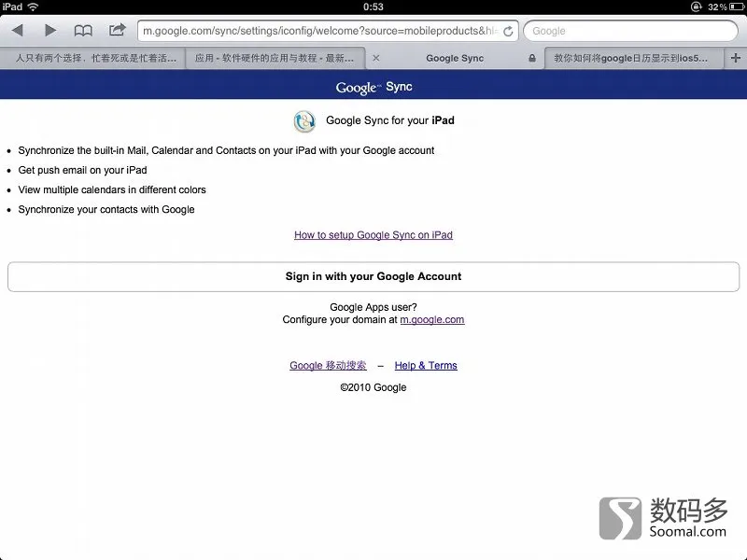Open the m.google.com link
Image resolution: width=747 pixels, height=560 pixels.
[x=432, y=319]
